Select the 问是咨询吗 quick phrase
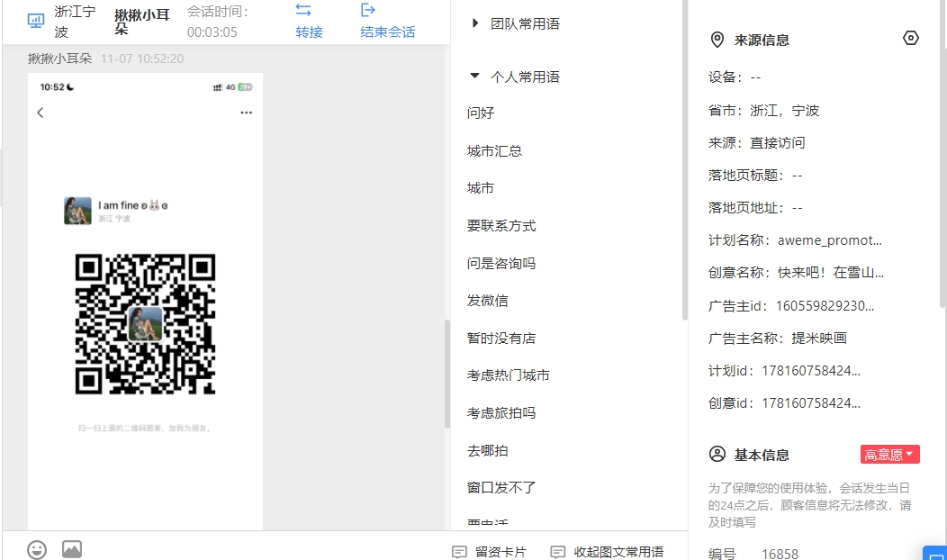 point(501,264)
